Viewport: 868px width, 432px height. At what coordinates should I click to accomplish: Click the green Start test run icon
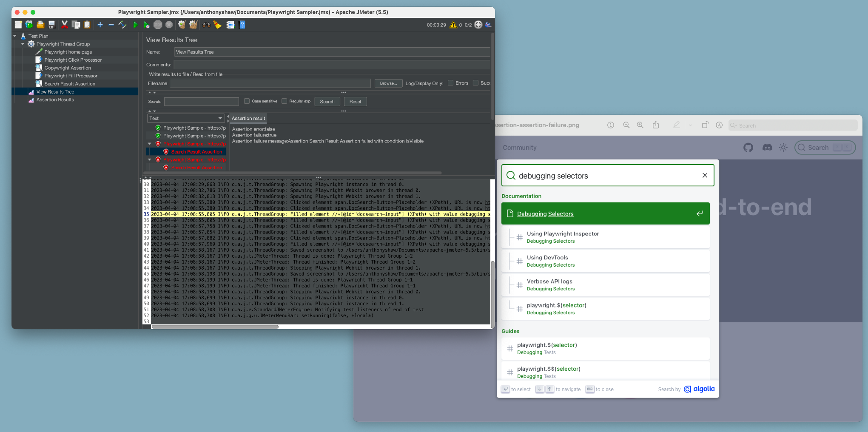(135, 25)
